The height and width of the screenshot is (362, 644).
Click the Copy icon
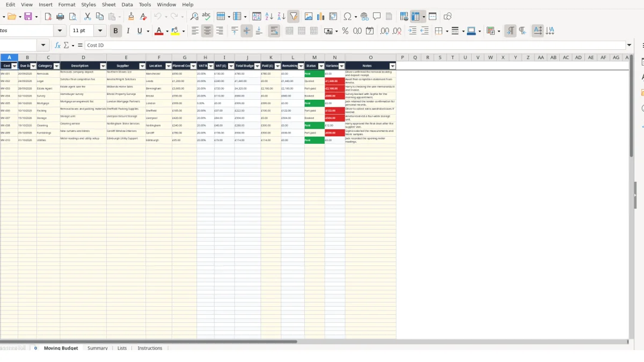click(x=100, y=17)
